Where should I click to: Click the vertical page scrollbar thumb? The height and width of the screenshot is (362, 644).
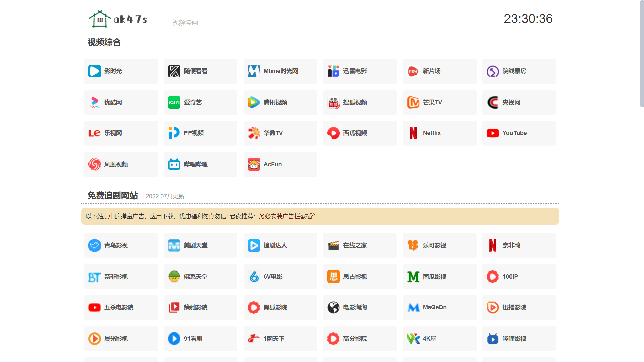642,54
